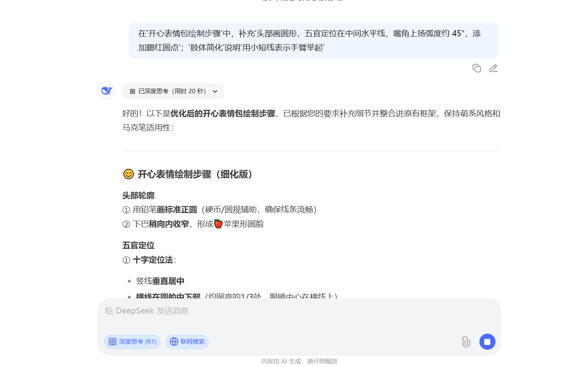Attach a file with the paperclip icon
The image size is (588, 367).
pyautogui.click(x=466, y=342)
